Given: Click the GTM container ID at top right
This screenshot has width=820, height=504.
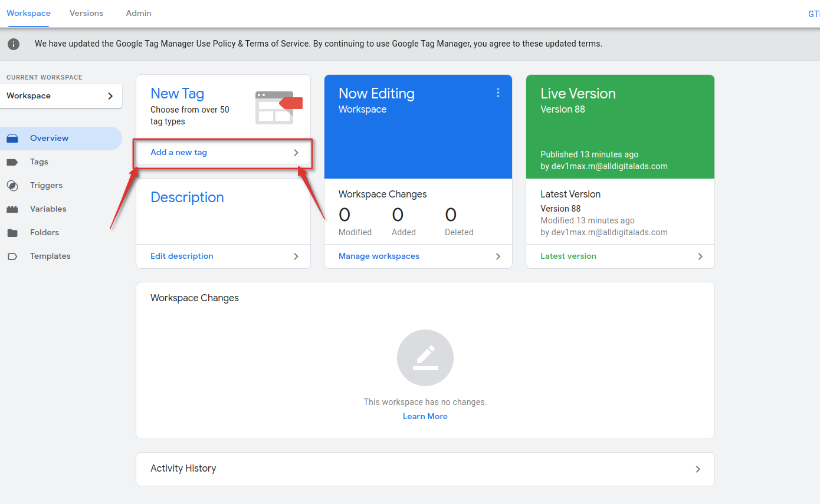Looking at the screenshot, I should click(814, 14).
